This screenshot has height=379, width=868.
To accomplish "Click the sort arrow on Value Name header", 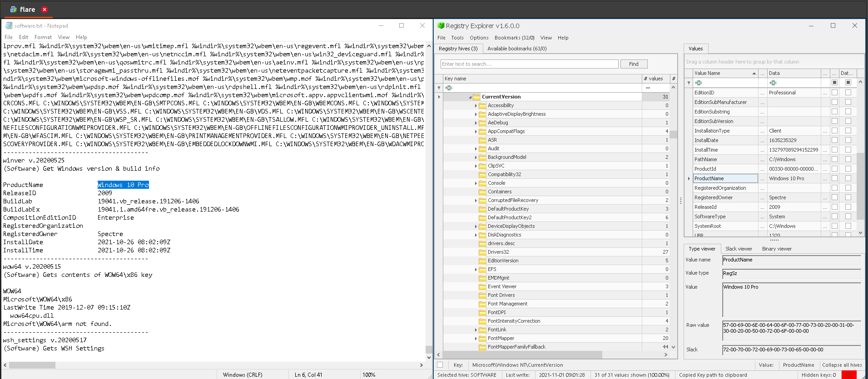I will (x=754, y=73).
